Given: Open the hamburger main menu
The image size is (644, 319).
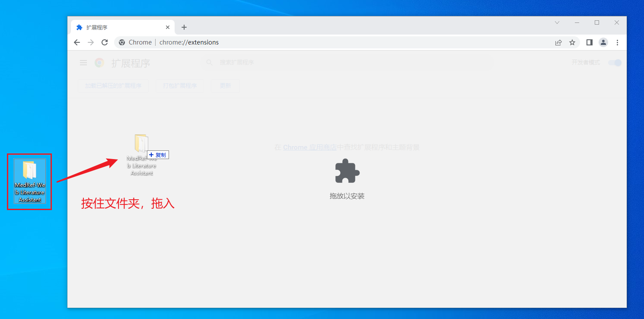Looking at the screenshot, I should tap(83, 63).
